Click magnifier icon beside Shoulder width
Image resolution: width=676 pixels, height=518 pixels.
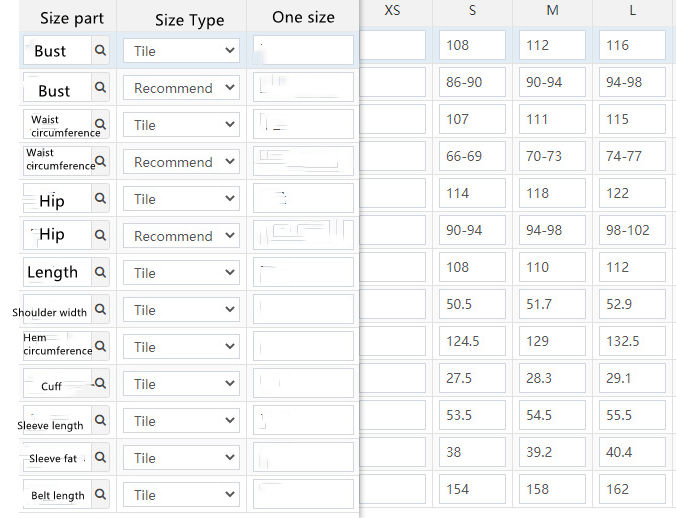click(x=100, y=309)
